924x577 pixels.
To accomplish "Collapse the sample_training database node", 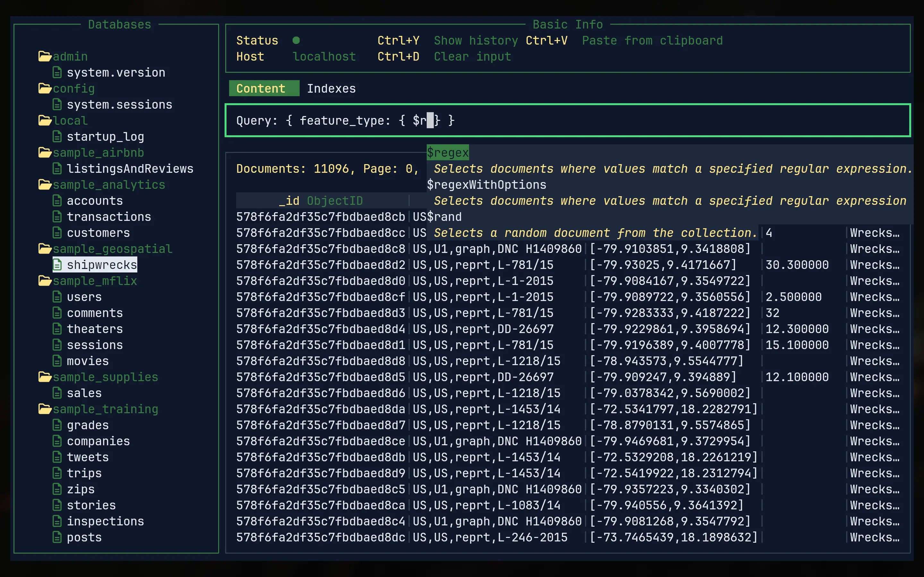I will pyautogui.click(x=105, y=409).
